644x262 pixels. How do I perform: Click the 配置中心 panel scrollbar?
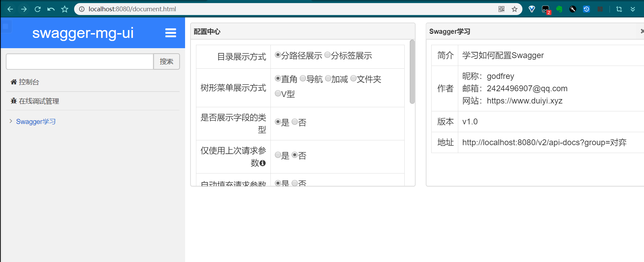click(412, 72)
